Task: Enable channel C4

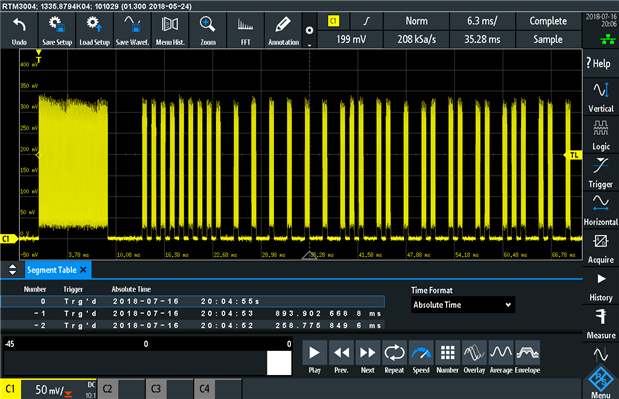Action: [x=204, y=389]
